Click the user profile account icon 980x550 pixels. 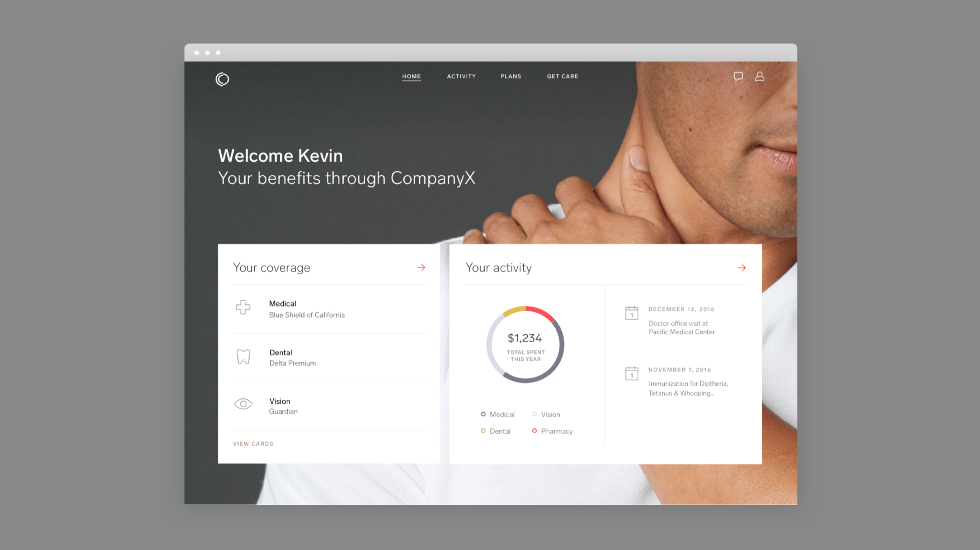coord(760,76)
